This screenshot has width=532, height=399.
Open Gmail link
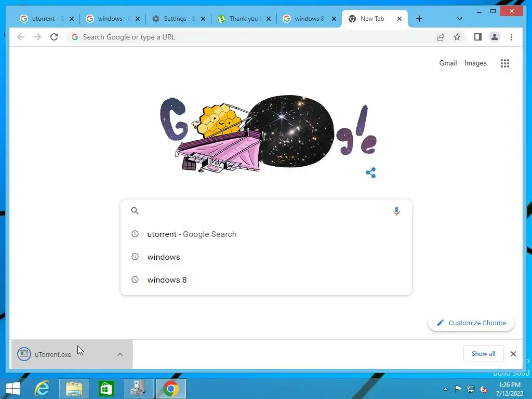click(x=448, y=63)
